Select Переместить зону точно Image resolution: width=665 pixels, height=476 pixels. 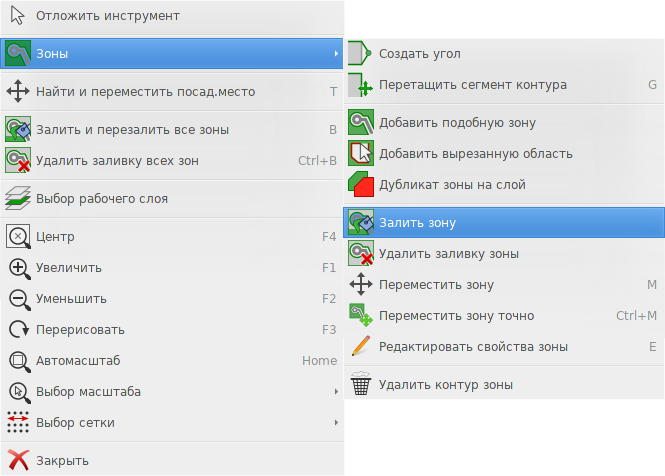504,315
